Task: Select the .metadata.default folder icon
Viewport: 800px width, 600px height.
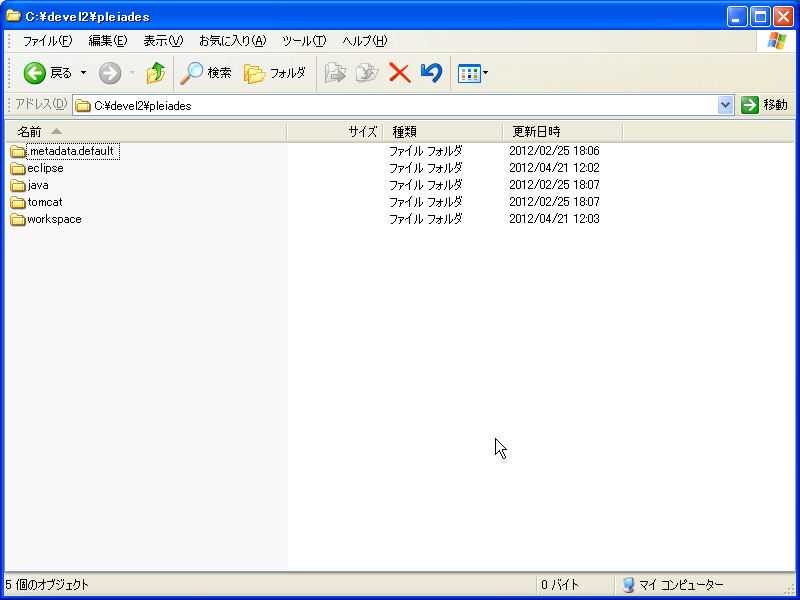Action: tap(18, 152)
